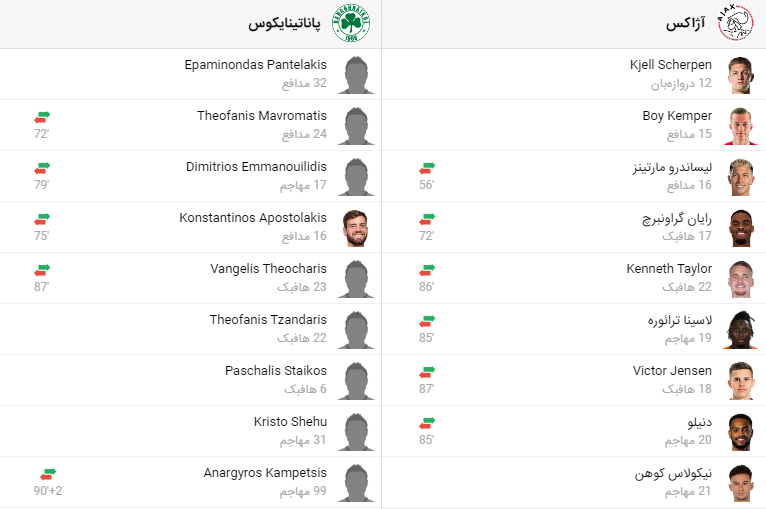Click the Panathinaikos clover crest
Screen dimensions: 766x509
pyautogui.click(x=351, y=23)
